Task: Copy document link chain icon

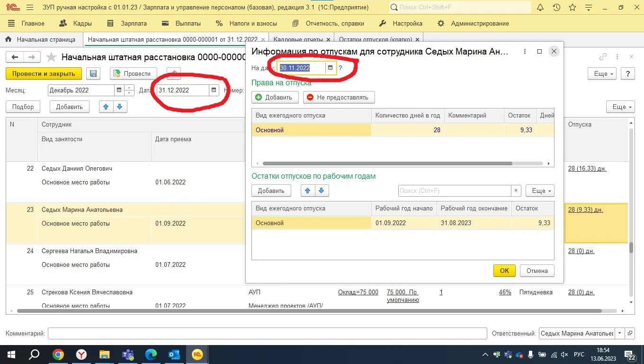Action: 603,57
